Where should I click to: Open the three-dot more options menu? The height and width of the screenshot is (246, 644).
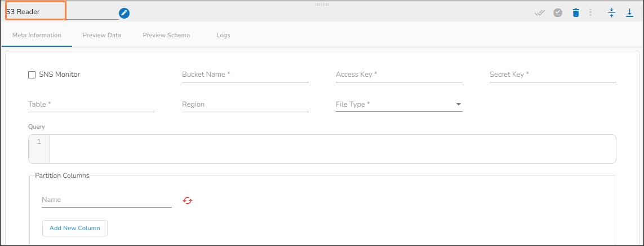[x=590, y=13]
